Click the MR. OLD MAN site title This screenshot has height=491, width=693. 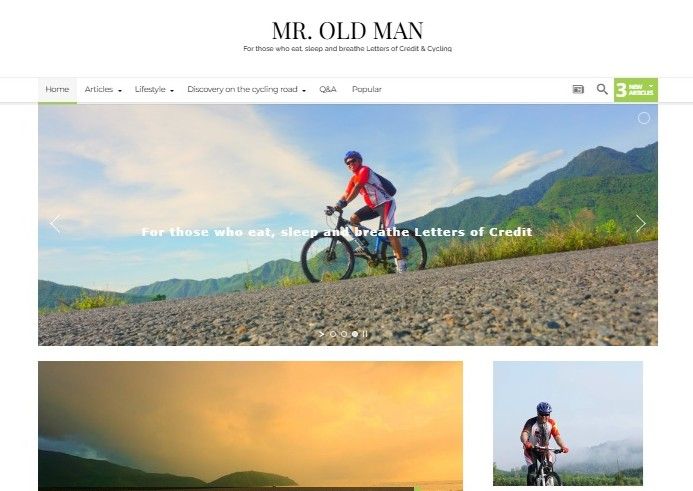point(347,31)
